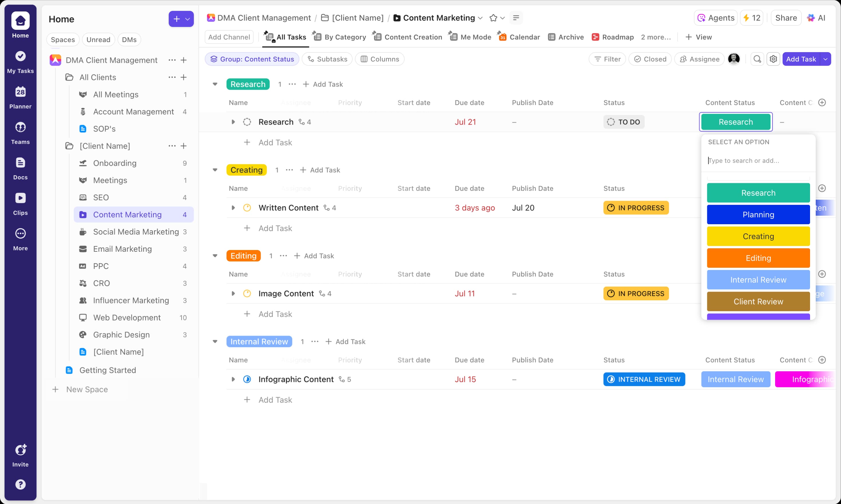Open the Group: Content Status dropdown
This screenshot has width=841, height=504.
click(x=252, y=59)
